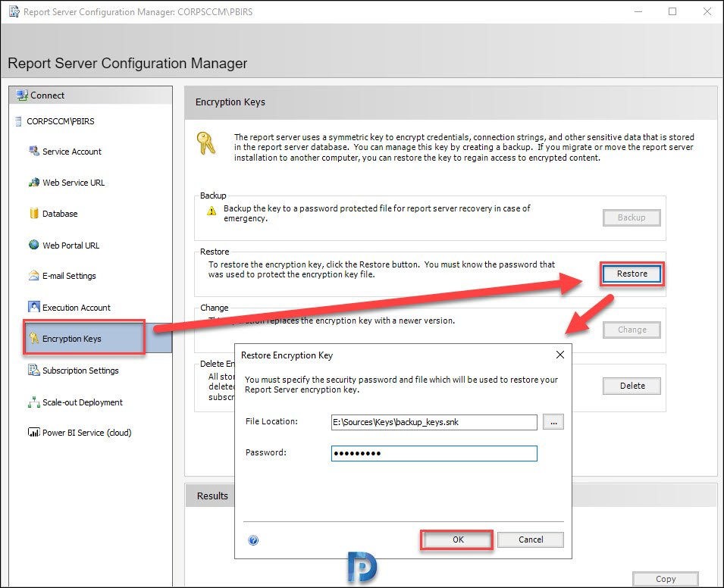Click the Backup button
Viewport: 724px width, 588px height.
tap(632, 217)
